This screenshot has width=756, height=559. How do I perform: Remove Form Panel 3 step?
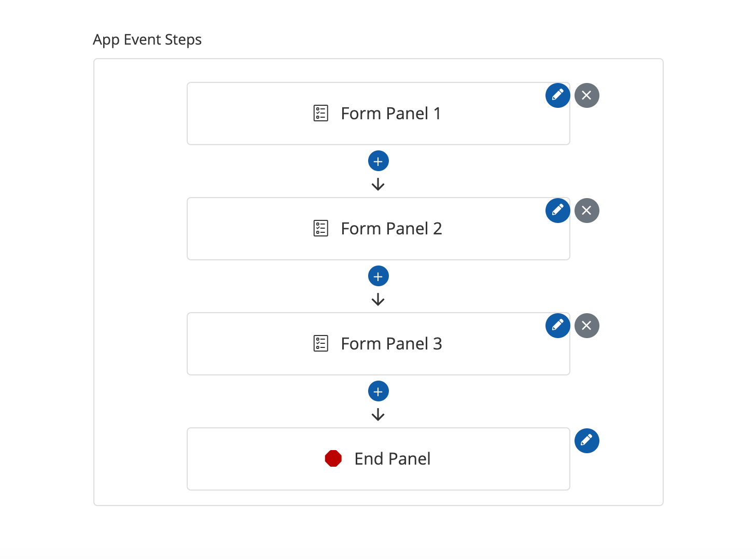coord(586,326)
